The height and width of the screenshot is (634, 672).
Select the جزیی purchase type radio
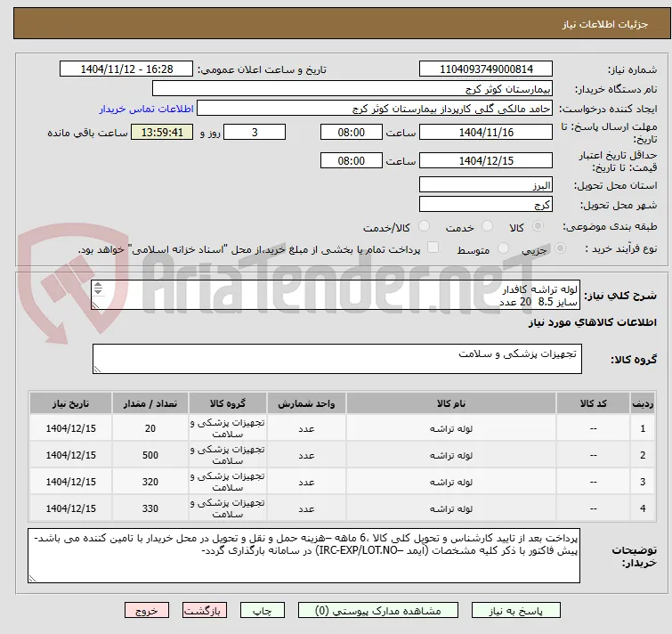[560, 248]
